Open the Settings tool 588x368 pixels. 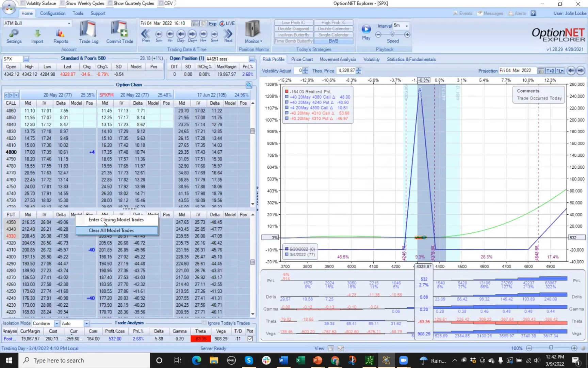pos(14,36)
